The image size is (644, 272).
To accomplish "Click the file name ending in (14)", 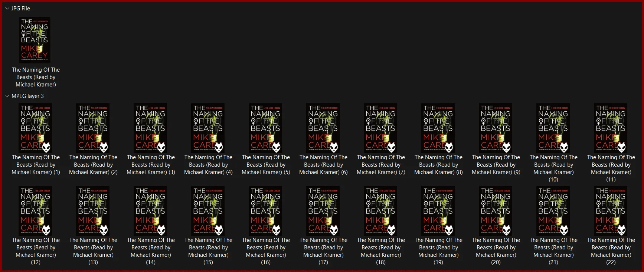I will point(151,251).
